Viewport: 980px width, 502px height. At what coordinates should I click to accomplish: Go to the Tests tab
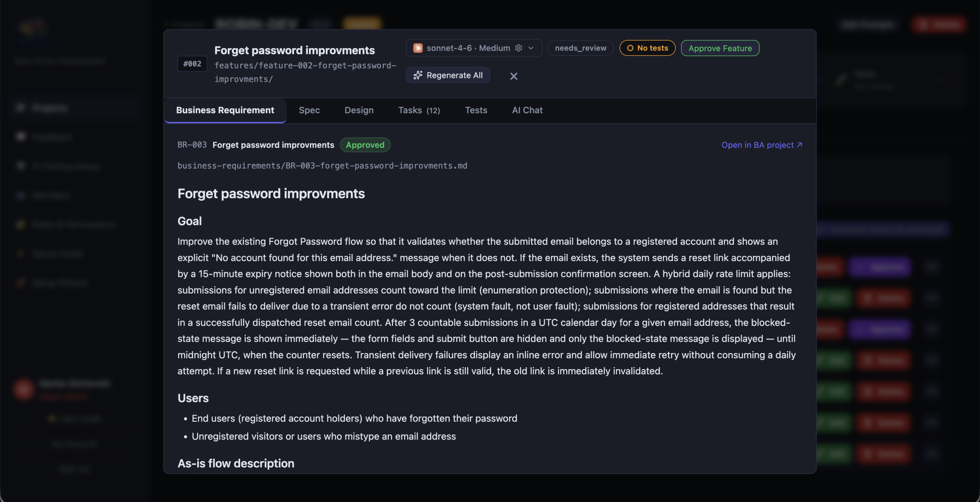pos(476,110)
